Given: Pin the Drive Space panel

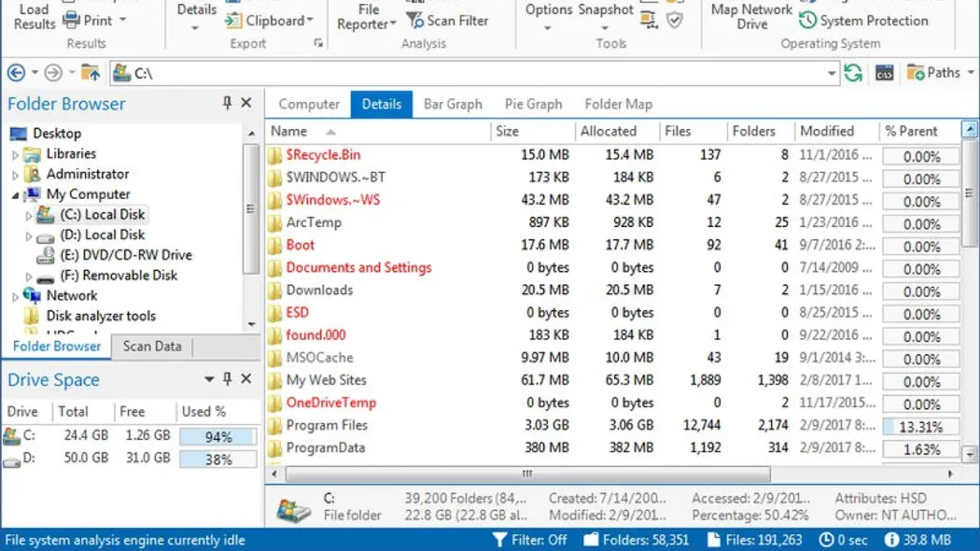Looking at the screenshot, I should point(227,379).
